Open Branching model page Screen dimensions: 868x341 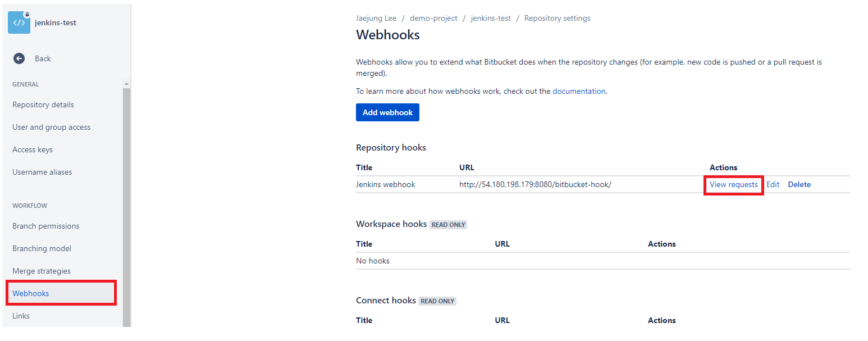point(42,248)
